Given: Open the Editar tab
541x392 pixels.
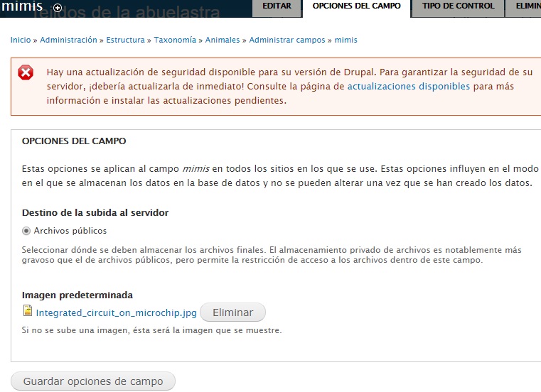Looking at the screenshot, I should coord(277,8).
